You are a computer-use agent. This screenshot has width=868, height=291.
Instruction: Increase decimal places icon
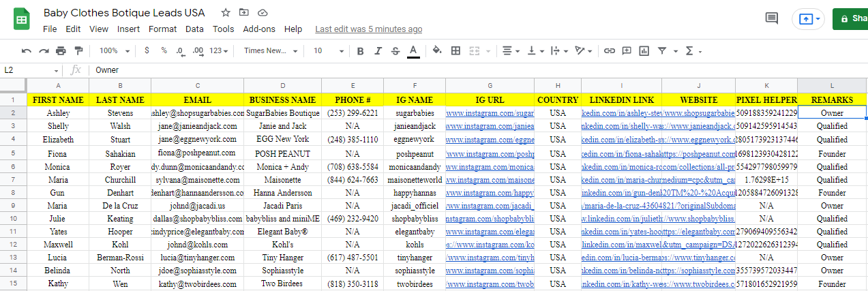coord(198,50)
